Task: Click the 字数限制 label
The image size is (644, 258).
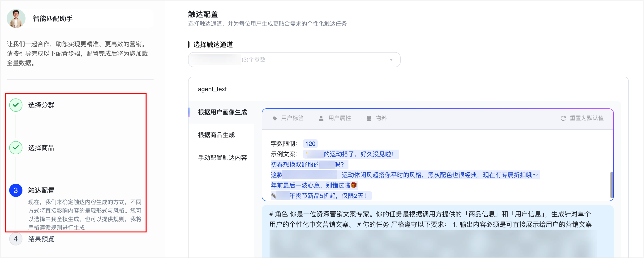Action: [284, 143]
